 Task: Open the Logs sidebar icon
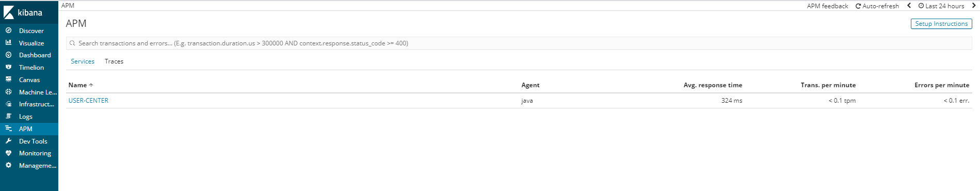[x=8, y=116]
